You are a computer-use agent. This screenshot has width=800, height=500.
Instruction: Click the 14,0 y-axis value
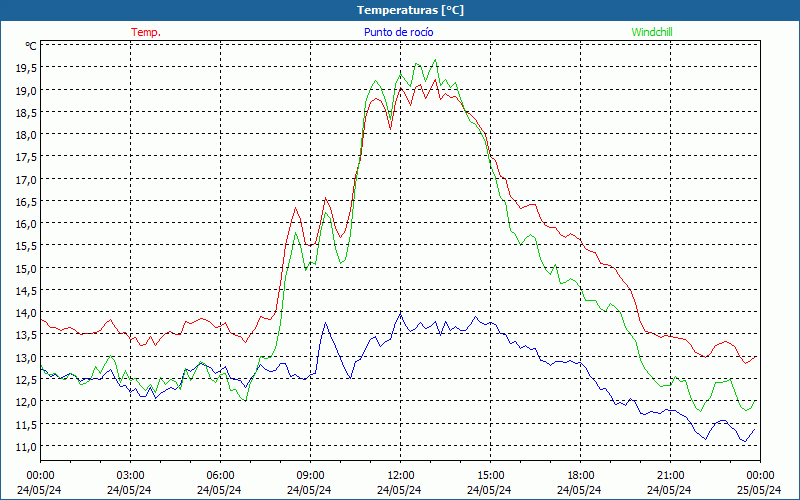click(26, 312)
